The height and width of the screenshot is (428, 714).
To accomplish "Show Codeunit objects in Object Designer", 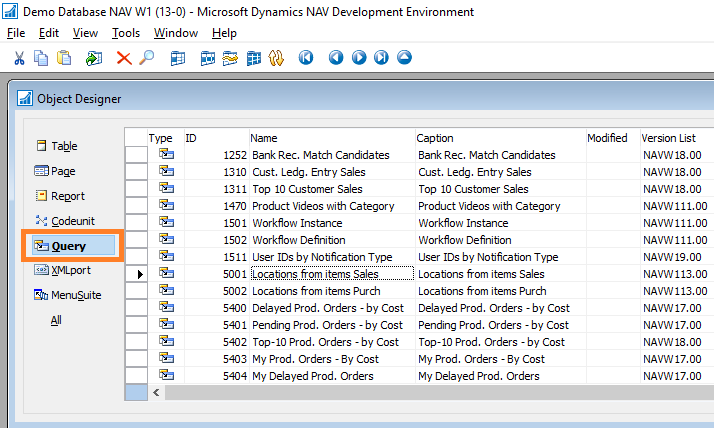I will tap(65, 221).
